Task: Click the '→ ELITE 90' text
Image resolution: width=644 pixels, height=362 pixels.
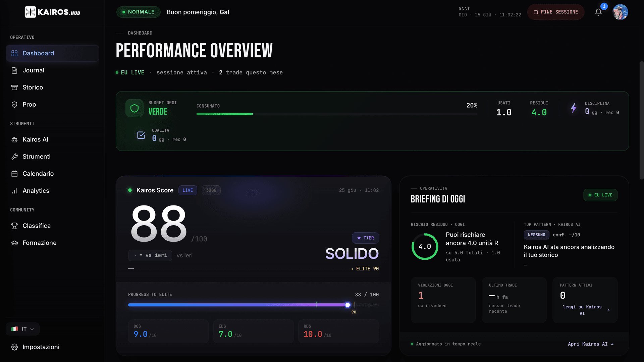Action: (365, 269)
